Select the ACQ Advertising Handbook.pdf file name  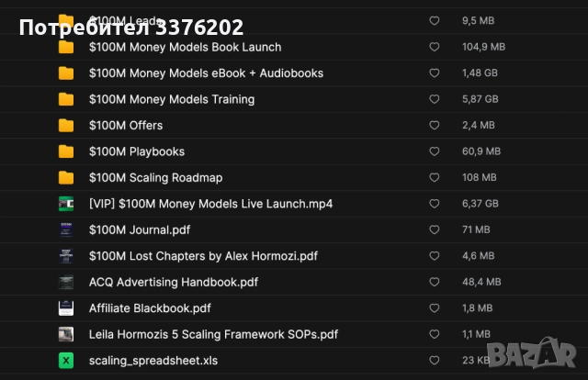click(174, 282)
